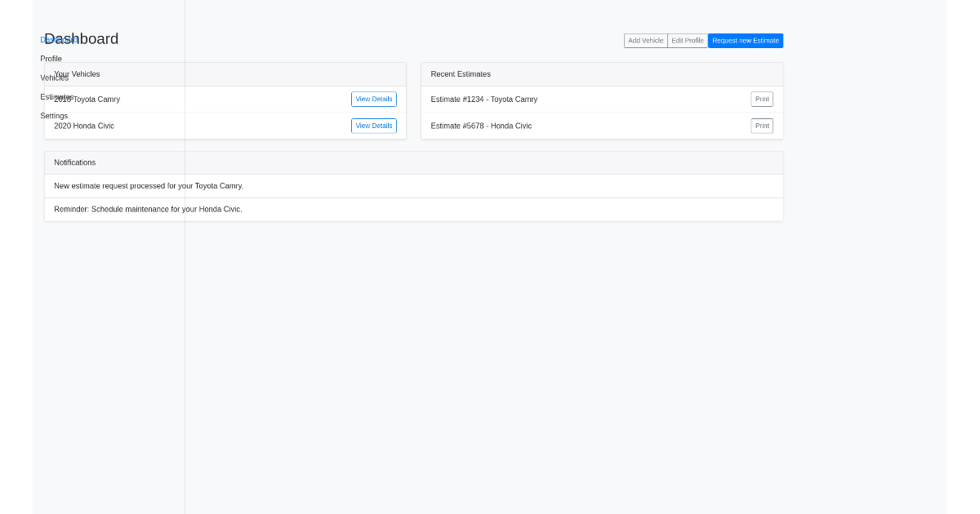This screenshot has height=514, width=980.
Task: Click the Recent Estimates panel header
Action: tap(461, 73)
